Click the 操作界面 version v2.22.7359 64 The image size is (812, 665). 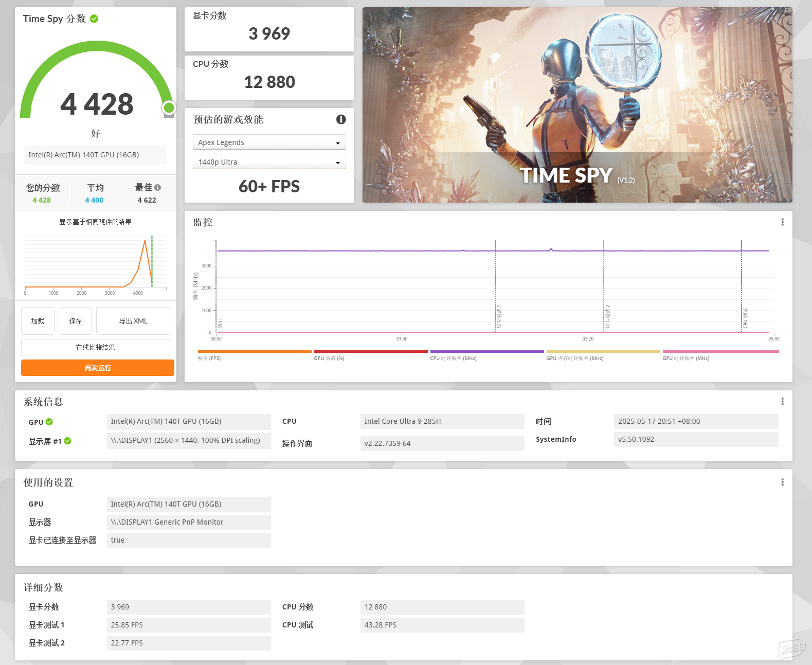point(442,443)
